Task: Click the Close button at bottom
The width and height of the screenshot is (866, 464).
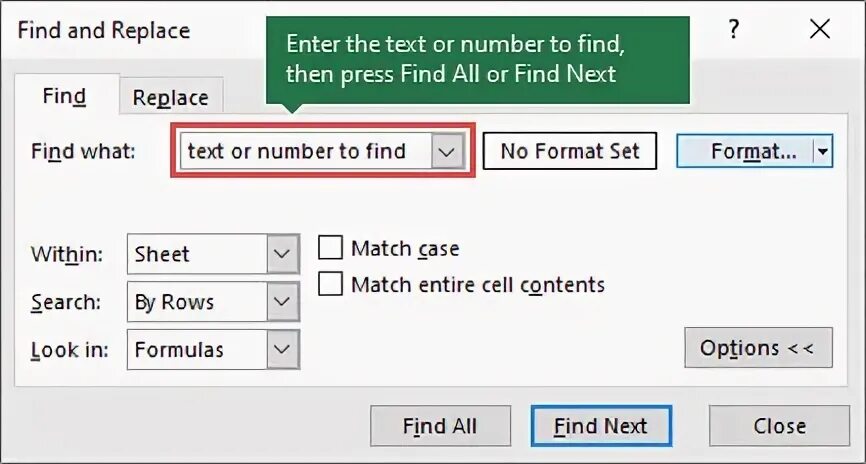Action: point(779,426)
